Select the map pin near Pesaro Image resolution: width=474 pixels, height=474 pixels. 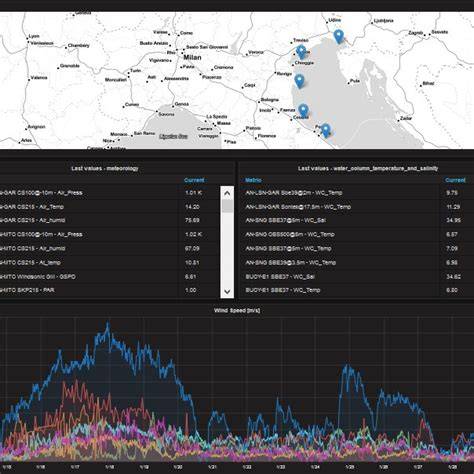[x=325, y=130]
